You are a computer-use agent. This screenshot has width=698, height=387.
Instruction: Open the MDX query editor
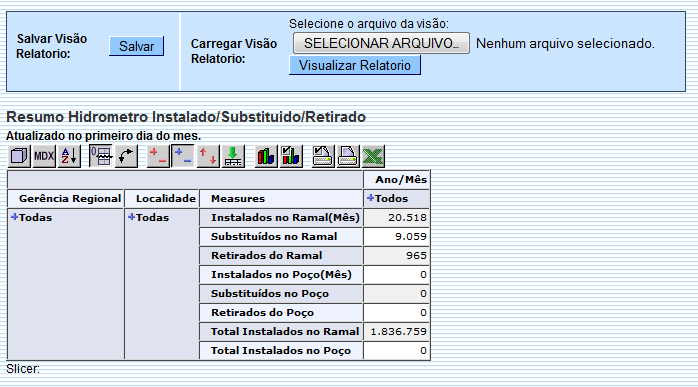point(44,156)
